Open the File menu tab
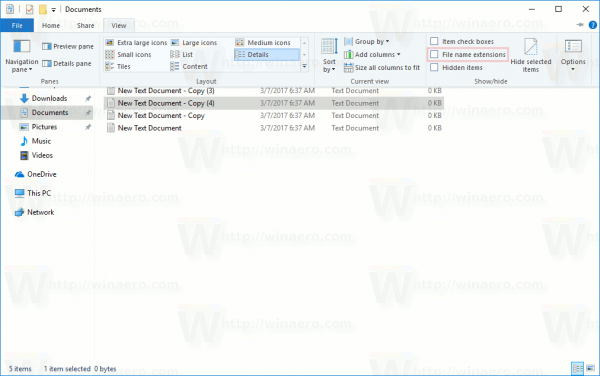 coord(17,26)
